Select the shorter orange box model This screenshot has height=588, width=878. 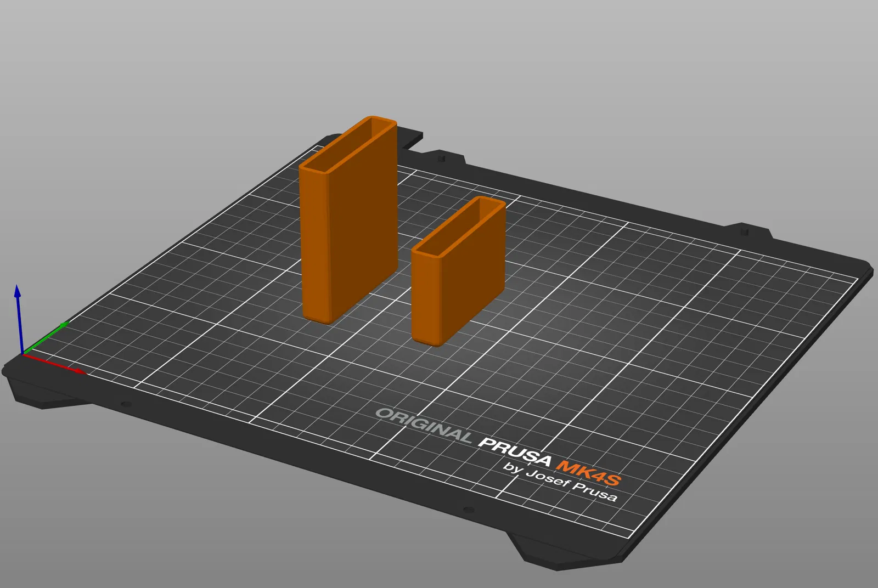pos(458,272)
